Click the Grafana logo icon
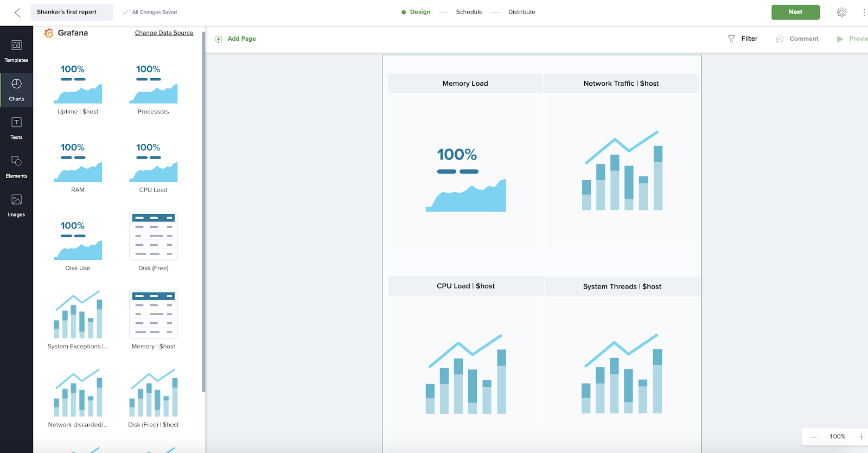This screenshot has height=453, width=868. tap(49, 33)
